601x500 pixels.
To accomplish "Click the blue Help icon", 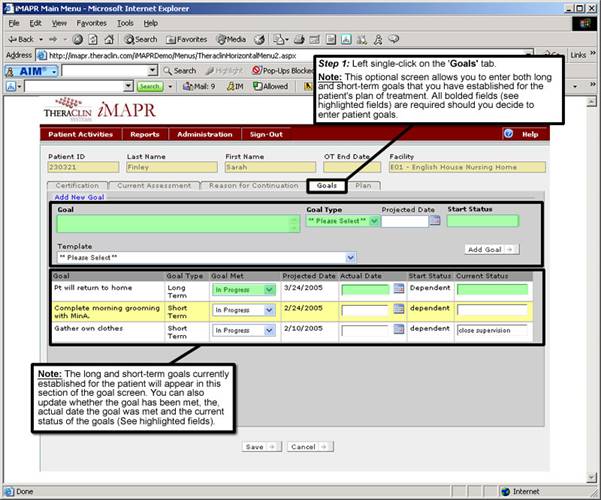I will click(508, 133).
